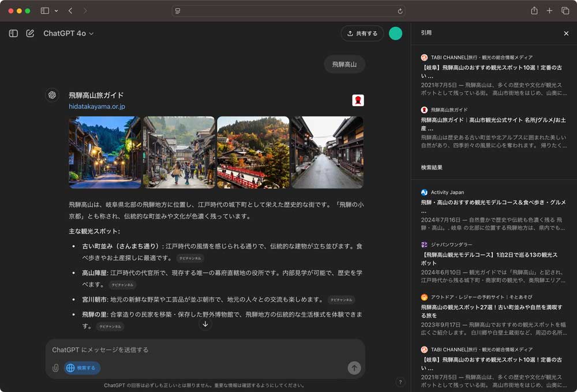The height and width of the screenshot is (392, 577).
Task: Click the send message arrow button
Action: click(354, 368)
